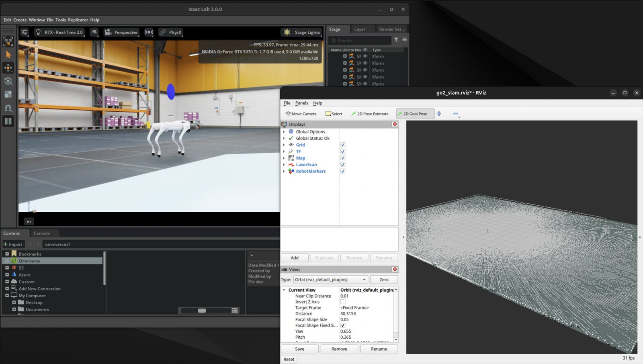Click the Reset button in RViz
This screenshot has width=643, height=364.
pos(289,359)
